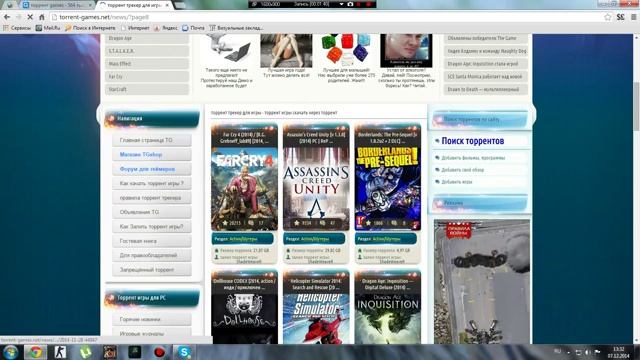Open 'Гостевая книга' navigation item

[151, 241]
